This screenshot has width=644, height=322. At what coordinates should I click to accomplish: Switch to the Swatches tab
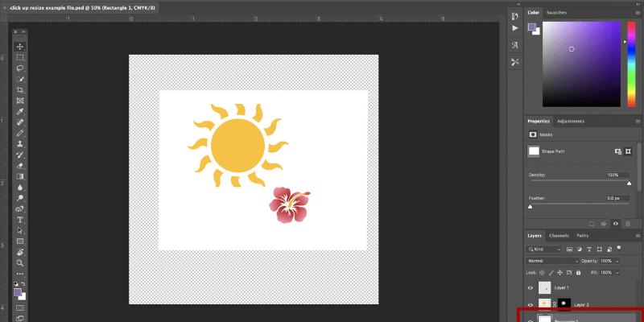(556, 13)
